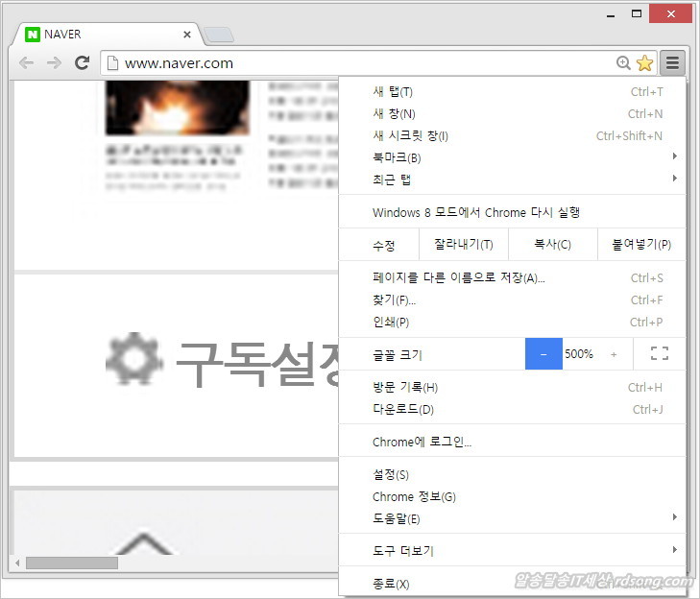Reload the page with the refresh icon

[x=83, y=63]
